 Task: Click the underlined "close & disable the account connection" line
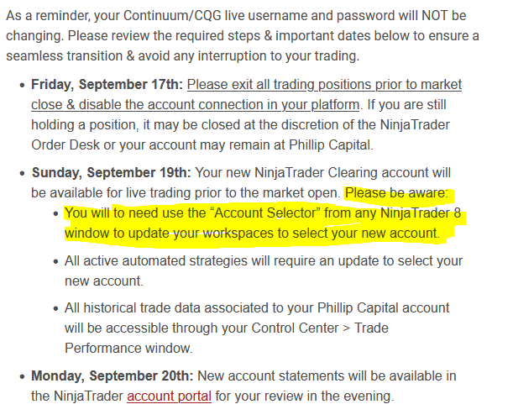pyautogui.click(x=195, y=105)
